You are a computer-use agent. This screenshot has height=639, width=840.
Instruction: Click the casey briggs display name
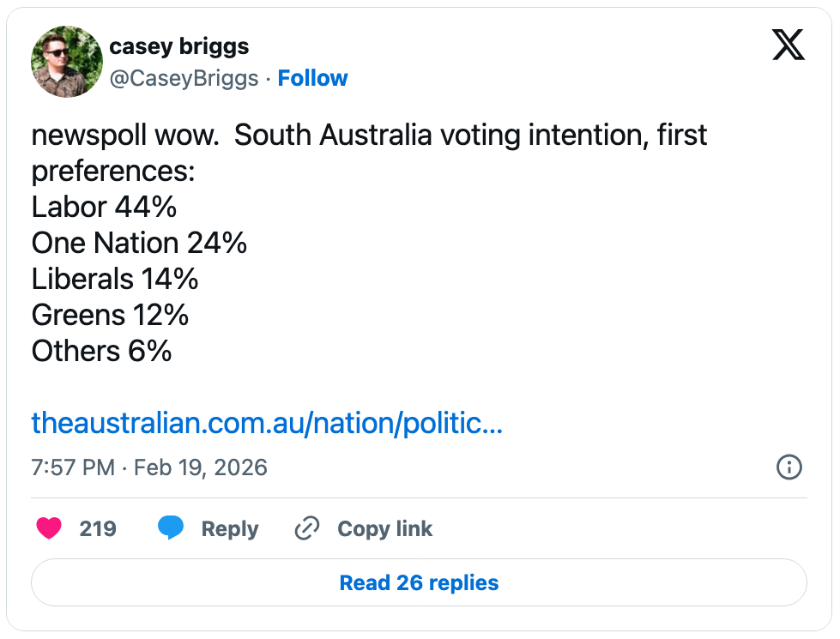[x=179, y=46]
